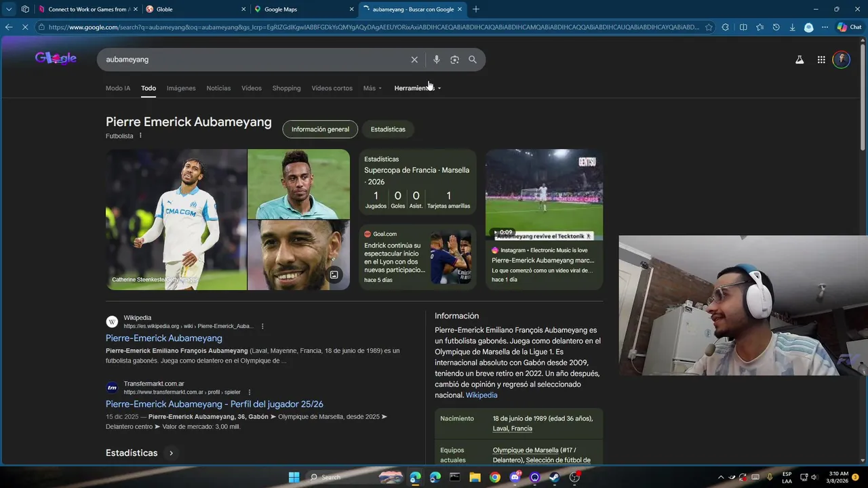Select the Shopping search tab
Viewport: 868px width, 488px height.
pyautogui.click(x=286, y=88)
